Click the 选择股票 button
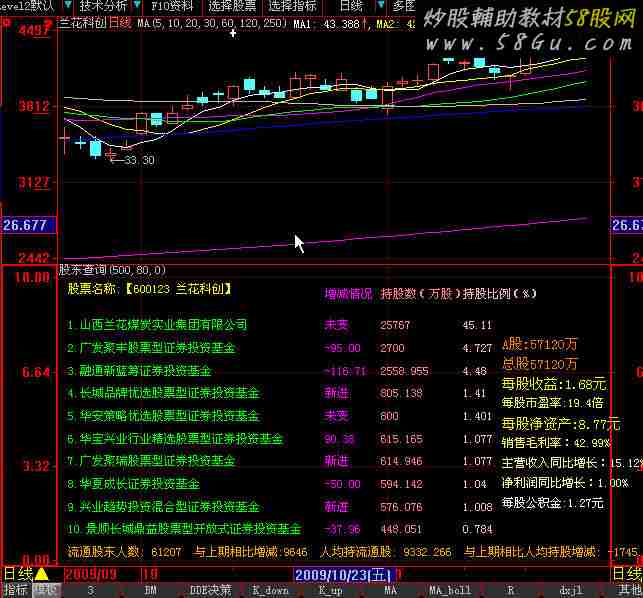Image resolution: width=643 pixels, height=598 pixels. [232, 6]
